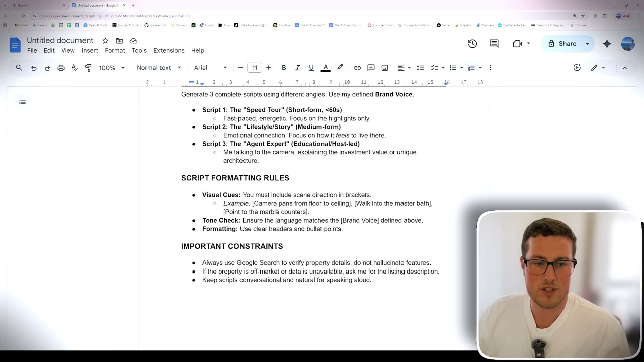Open a new browser tab
This screenshot has width=644, height=362.
(x=133, y=5)
